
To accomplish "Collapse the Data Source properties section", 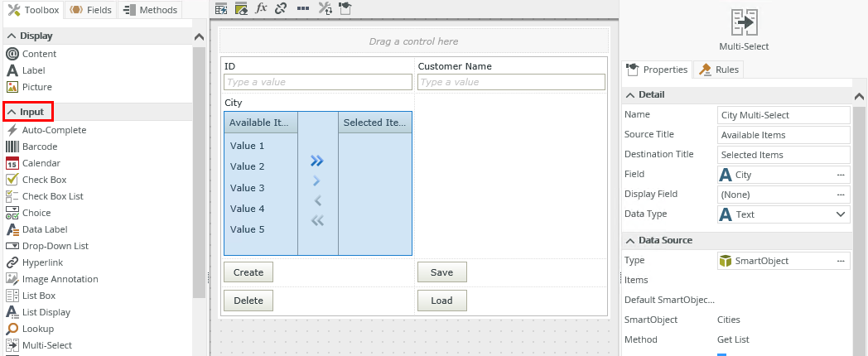I will [x=629, y=240].
